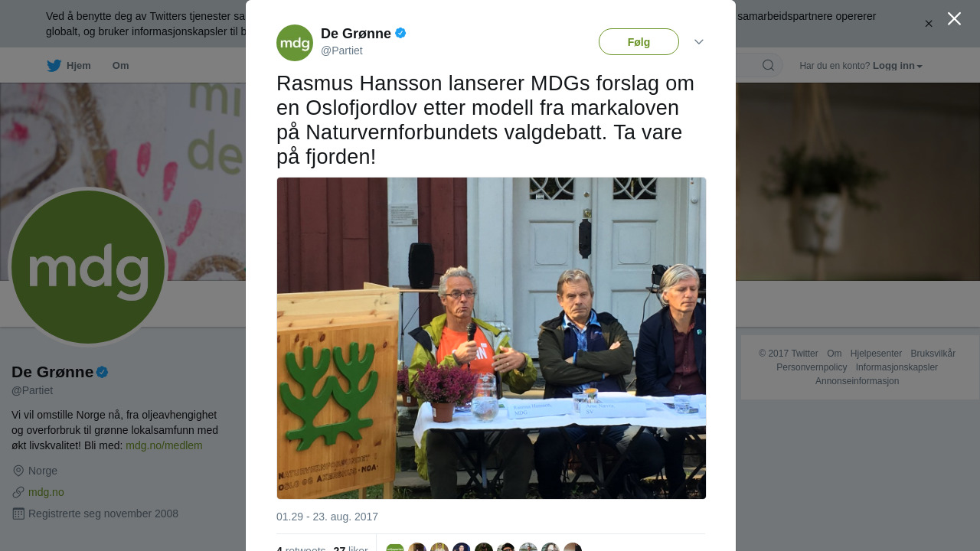The image size is (980, 551).
Task: Click the verified badge in profile sidebar
Action: [103, 372]
